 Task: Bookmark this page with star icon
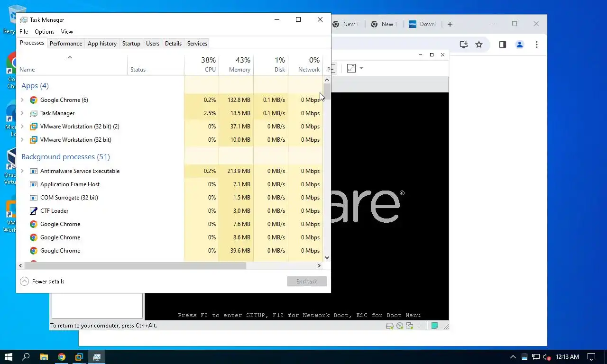click(x=479, y=45)
